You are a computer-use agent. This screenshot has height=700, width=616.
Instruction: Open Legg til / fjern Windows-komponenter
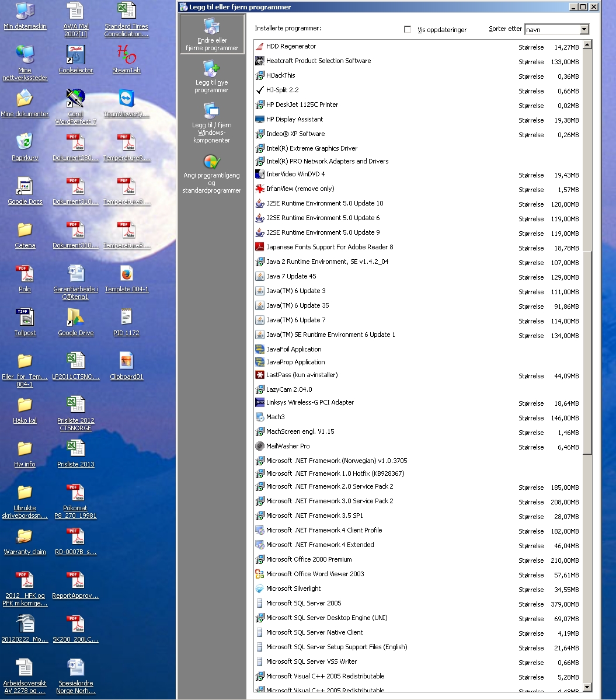pyautogui.click(x=211, y=123)
